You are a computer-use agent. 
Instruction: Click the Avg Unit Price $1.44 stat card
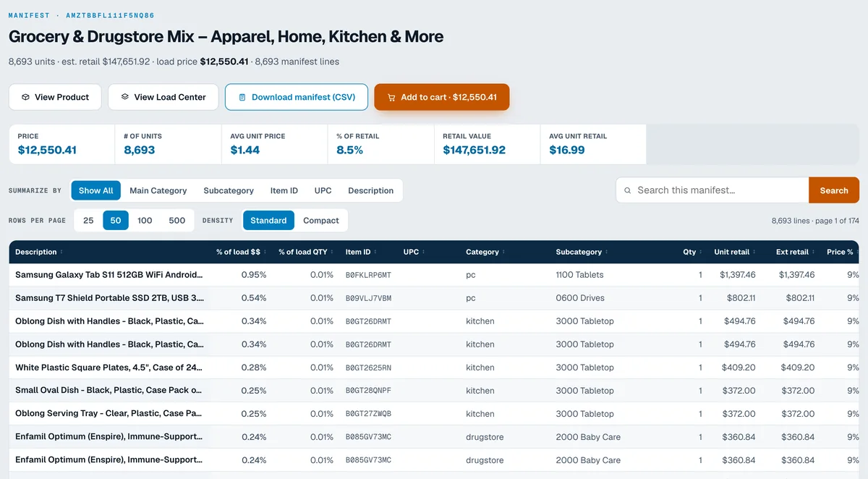coord(274,144)
